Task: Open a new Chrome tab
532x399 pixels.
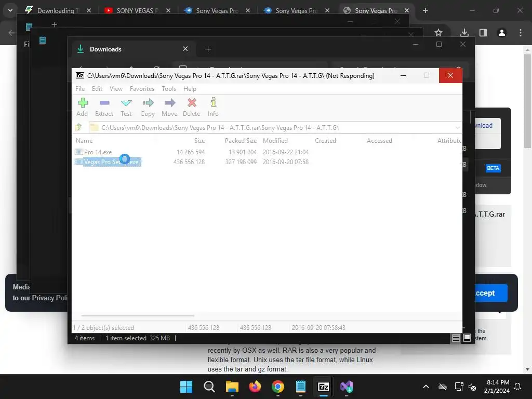Action: tap(425, 10)
